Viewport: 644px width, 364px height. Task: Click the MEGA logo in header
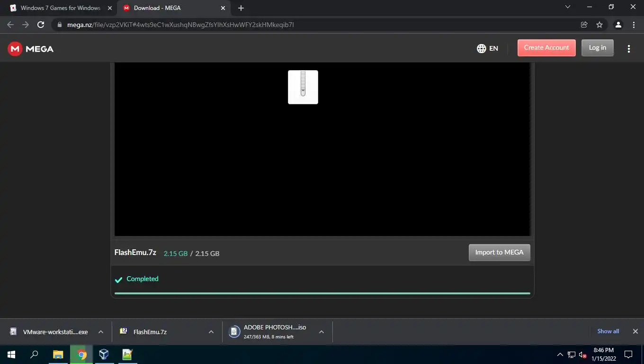(31, 49)
